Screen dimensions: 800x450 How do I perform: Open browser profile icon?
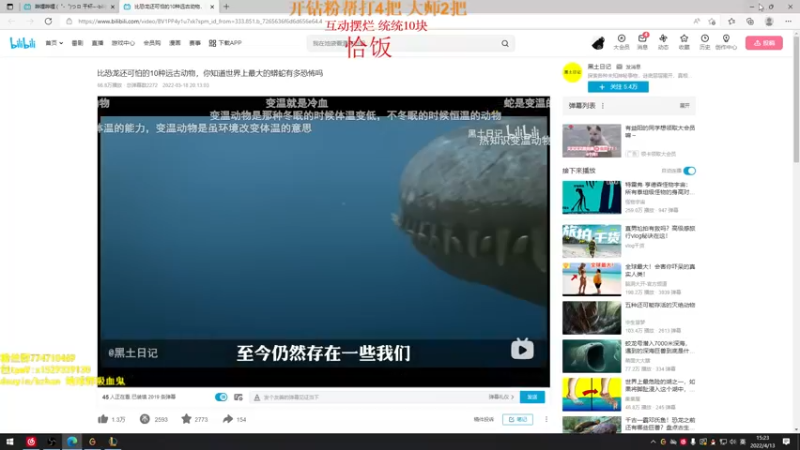769,21
